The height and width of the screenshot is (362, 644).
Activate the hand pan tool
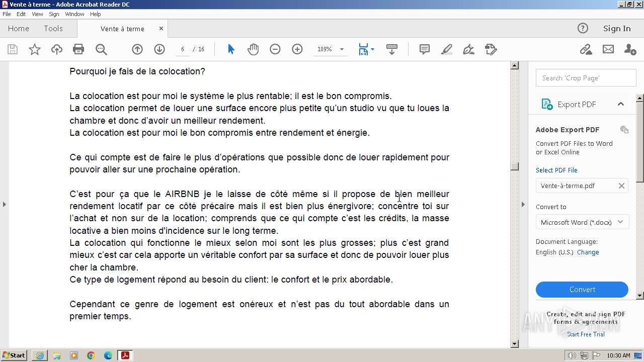pyautogui.click(x=253, y=49)
